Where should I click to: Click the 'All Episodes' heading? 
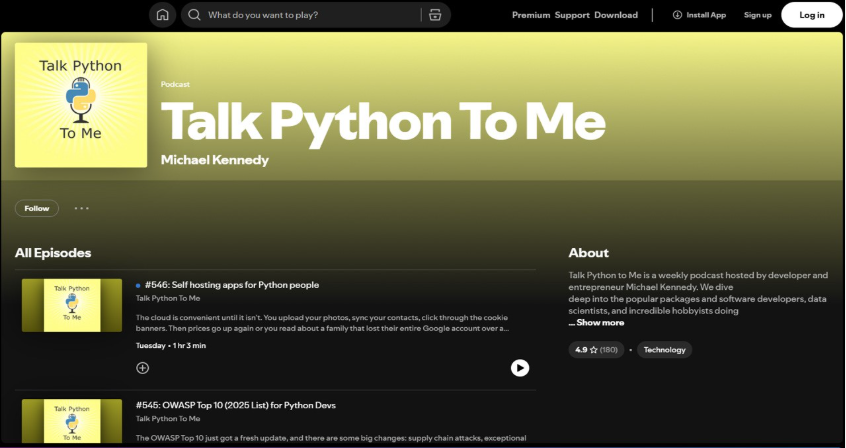click(x=53, y=253)
